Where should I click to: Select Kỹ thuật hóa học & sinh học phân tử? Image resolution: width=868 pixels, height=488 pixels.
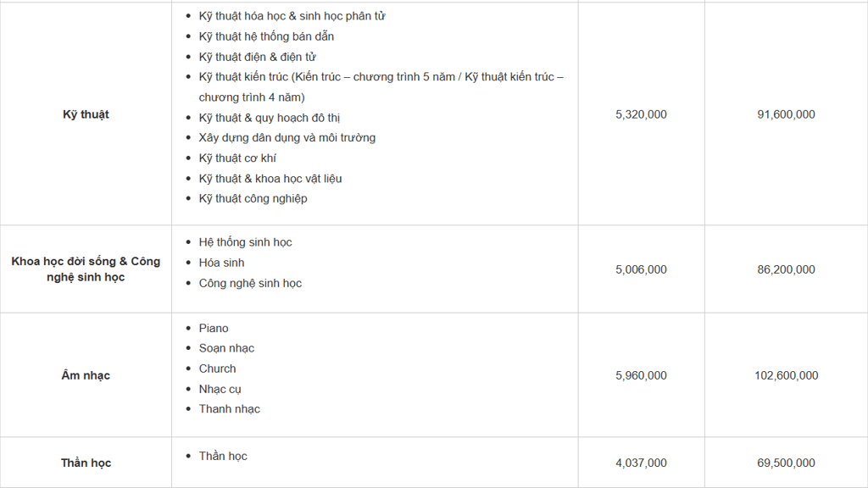pyautogui.click(x=292, y=16)
